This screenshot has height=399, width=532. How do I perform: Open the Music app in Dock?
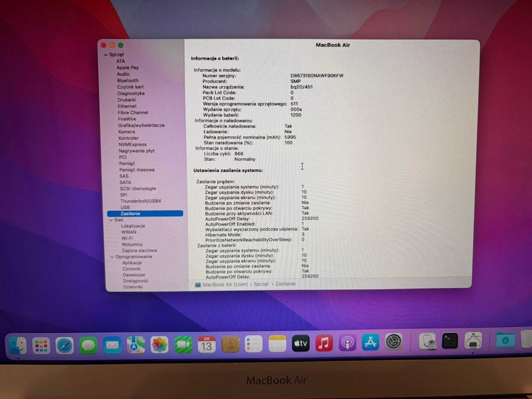pyautogui.click(x=324, y=343)
